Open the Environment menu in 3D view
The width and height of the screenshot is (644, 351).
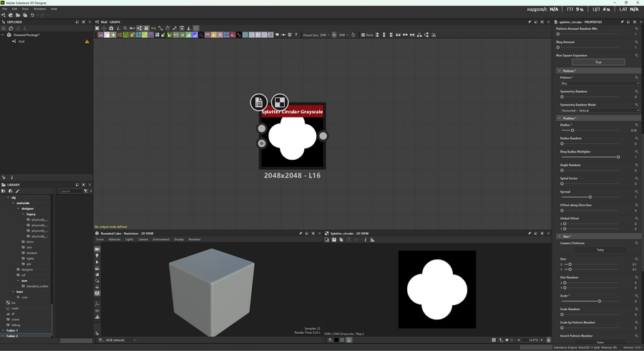(160, 239)
